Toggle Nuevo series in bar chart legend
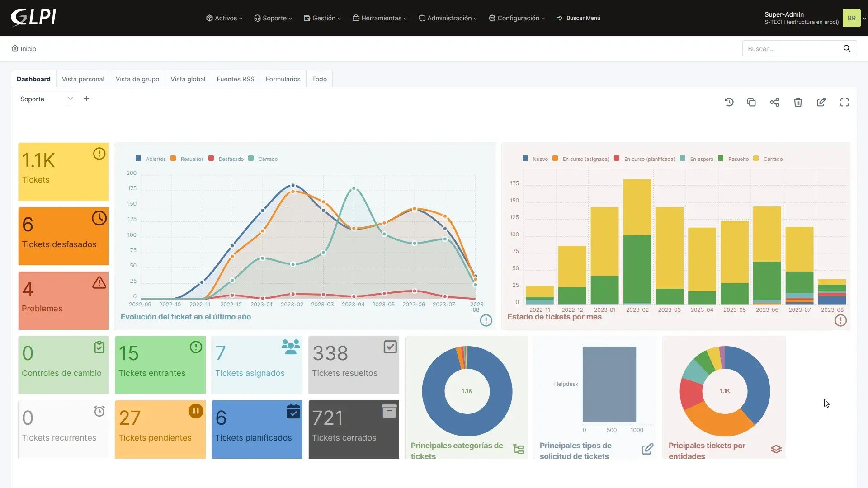This screenshot has height=488, width=868. coord(535,159)
